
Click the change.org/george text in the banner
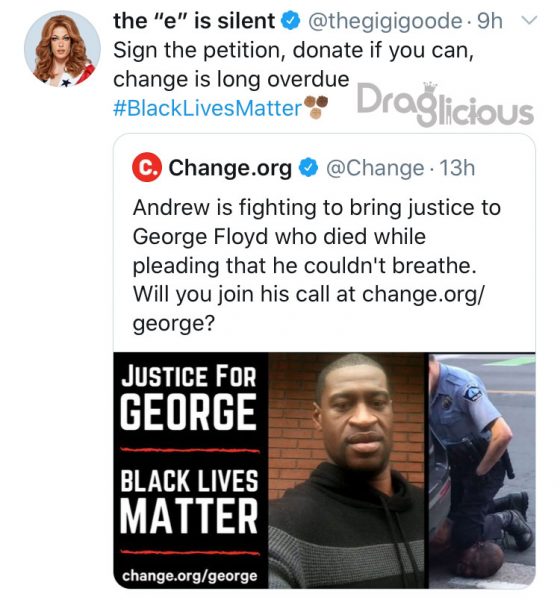tap(189, 575)
